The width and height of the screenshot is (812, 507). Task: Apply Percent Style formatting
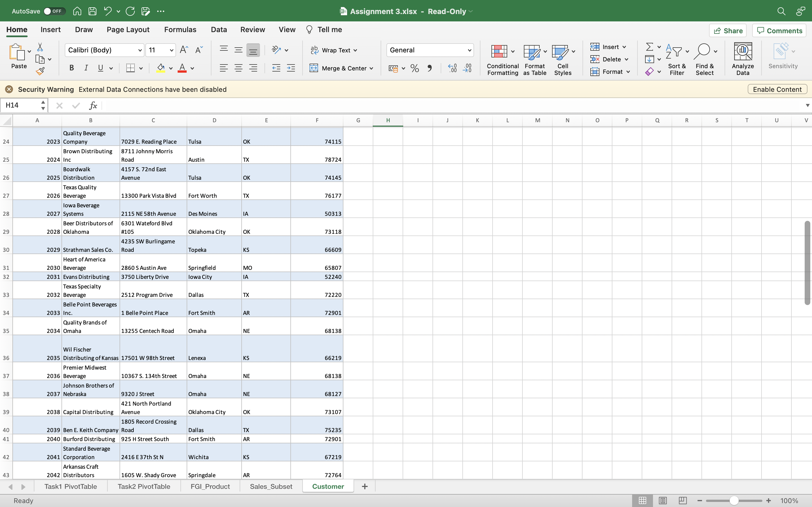click(414, 68)
